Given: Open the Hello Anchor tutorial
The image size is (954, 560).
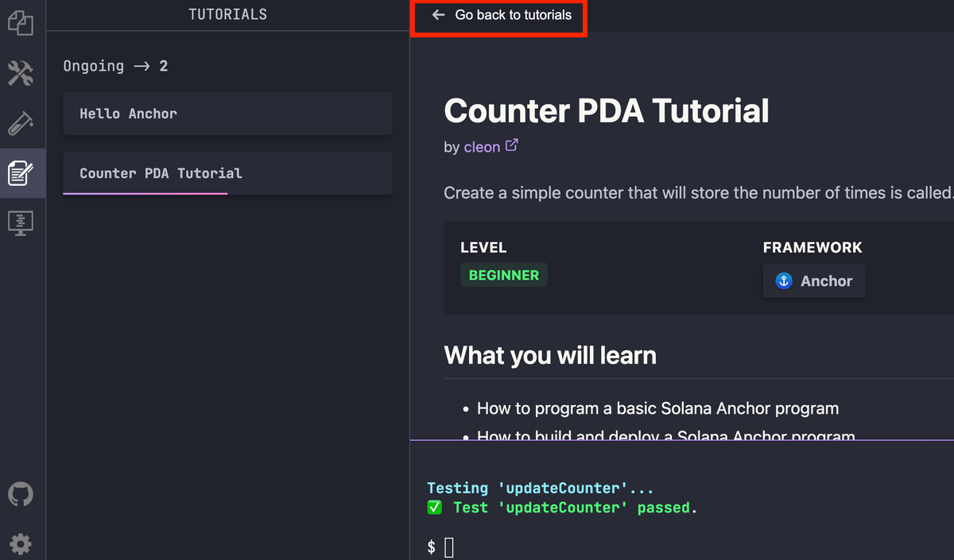Looking at the screenshot, I should [227, 114].
